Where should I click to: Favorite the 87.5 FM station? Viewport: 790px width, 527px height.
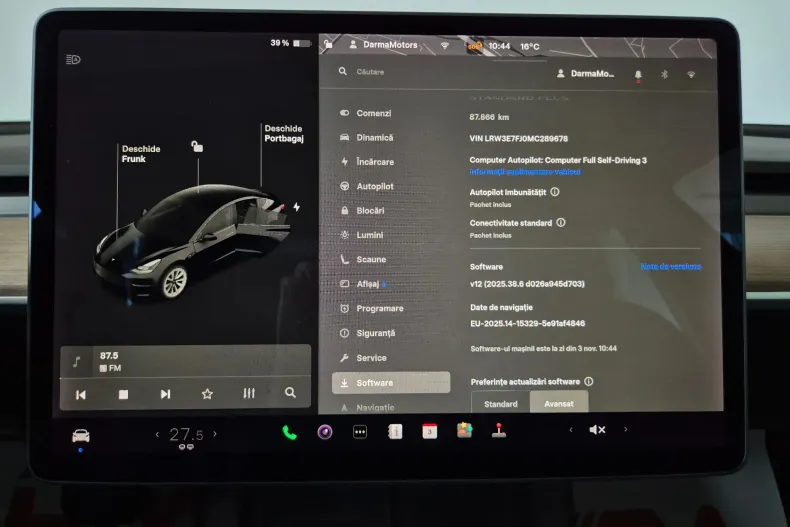(207, 394)
